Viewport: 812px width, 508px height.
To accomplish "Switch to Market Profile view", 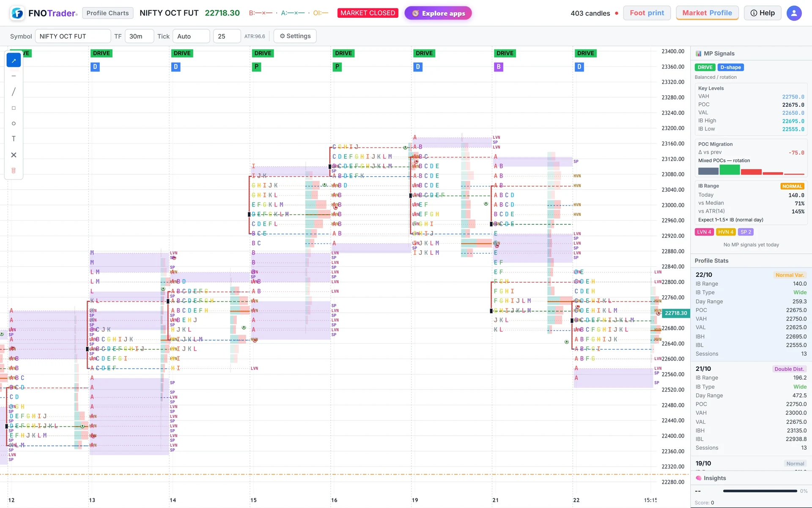I will click(x=707, y=13).
